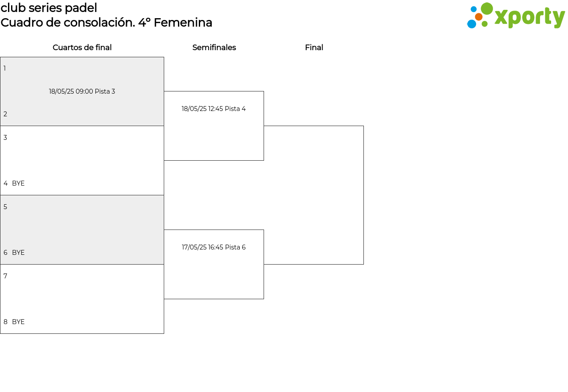Open the 18/05/25 12:45 Pista 4 semifinal
Image resolution: width=568 pixels, height=392 pixels.
(213, 109)
